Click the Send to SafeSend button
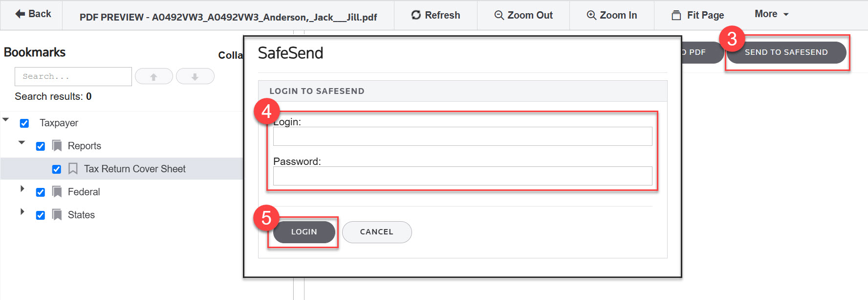868x300 pixels. (x=786, y=52)
